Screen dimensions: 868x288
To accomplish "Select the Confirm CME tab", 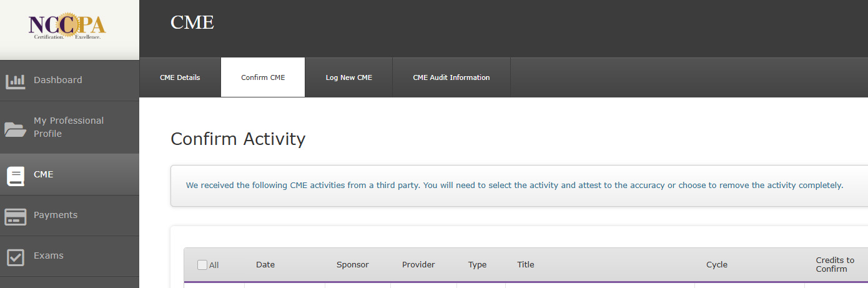I will pyautogui.click(x=263, y=77).
